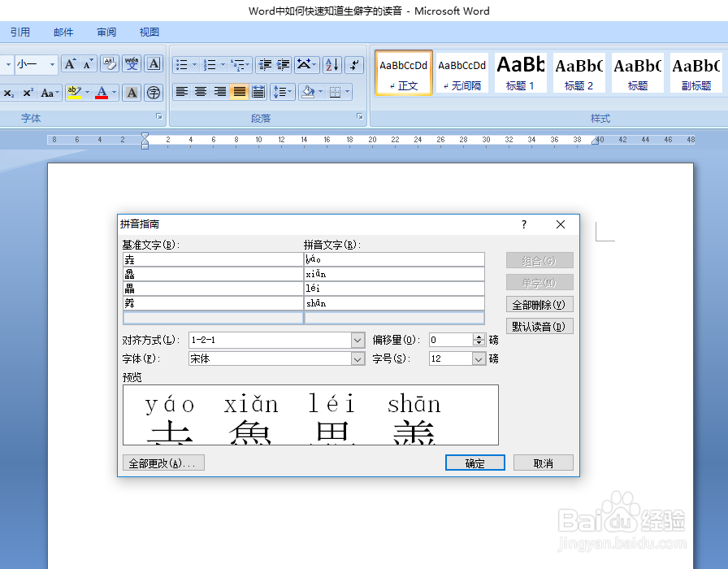The image size is (728, 569).
Task: Apply the 标题 style
Action: (638, 73)
